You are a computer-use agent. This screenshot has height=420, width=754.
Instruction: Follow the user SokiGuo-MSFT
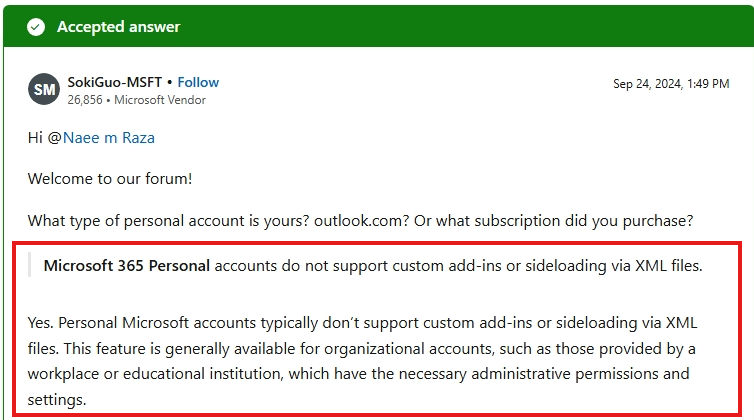[198, 82]
